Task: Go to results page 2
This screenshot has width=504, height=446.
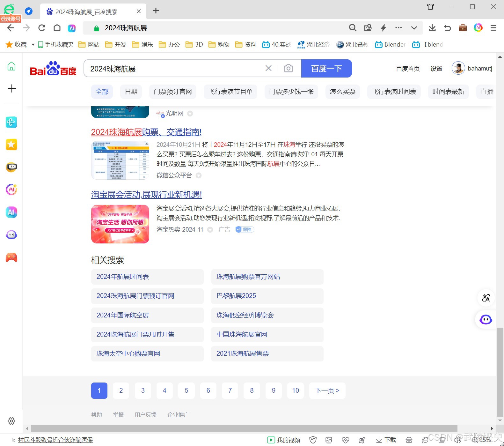Action: (x=121, y=390)
